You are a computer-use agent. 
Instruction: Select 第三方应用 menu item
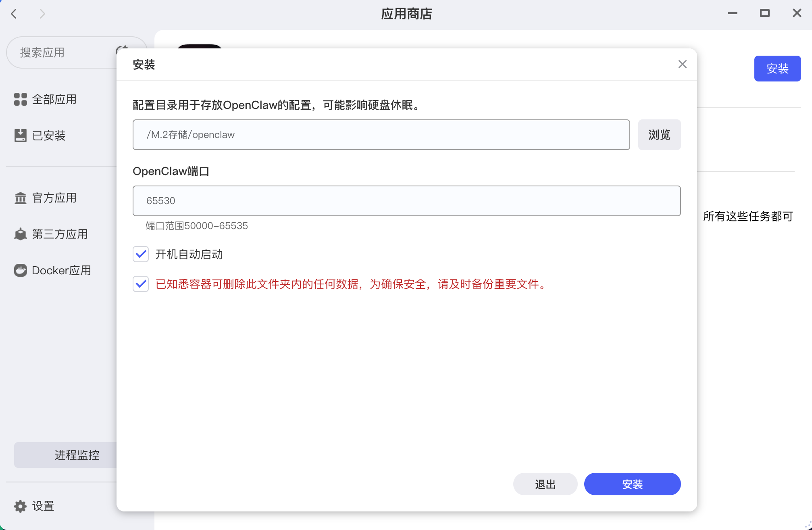click(x=60, y=234)
